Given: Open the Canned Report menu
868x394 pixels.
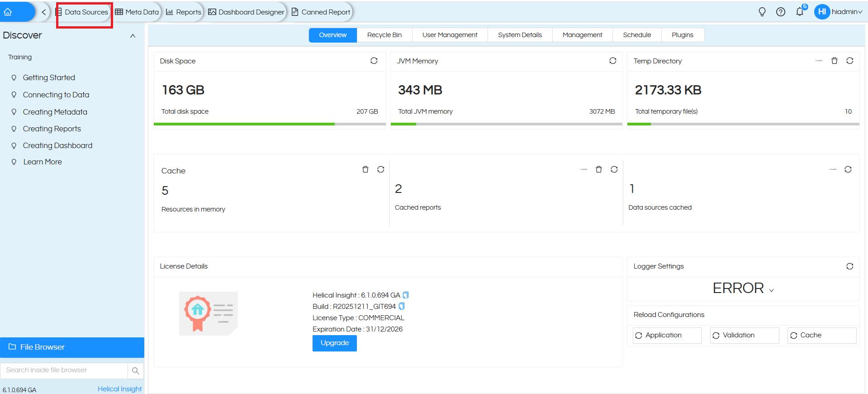Looking at the screenshot, I should tap(321, 12).
